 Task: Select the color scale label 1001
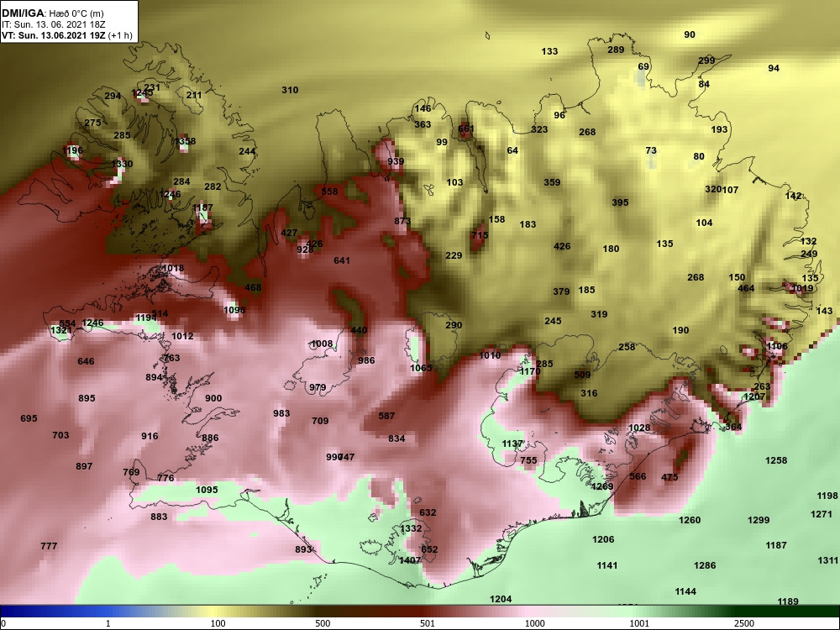click(x=639, y=623)
